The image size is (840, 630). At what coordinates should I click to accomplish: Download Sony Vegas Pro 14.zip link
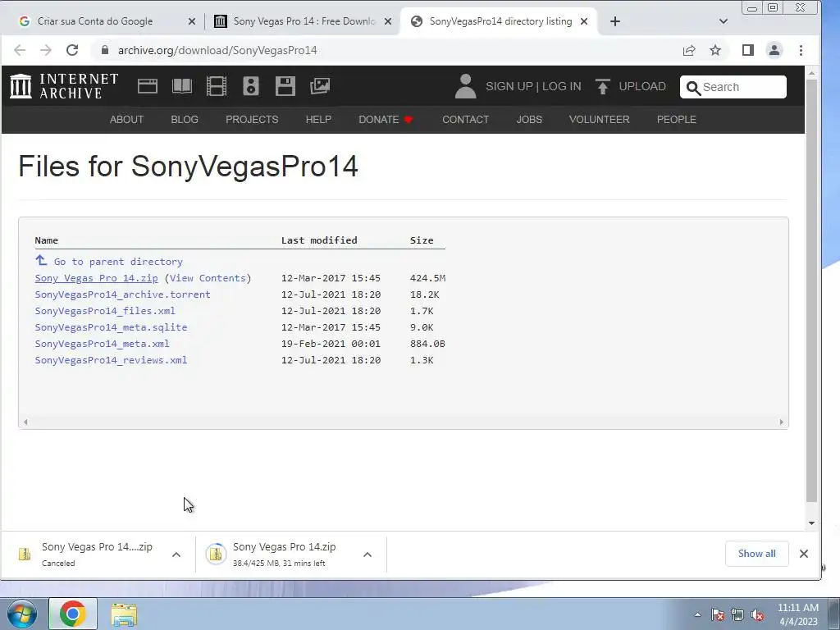tap(97, 278)
